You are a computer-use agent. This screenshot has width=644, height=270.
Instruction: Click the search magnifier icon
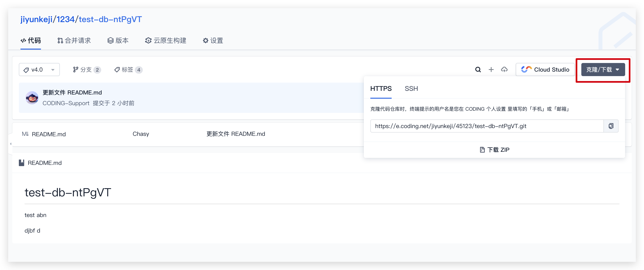pyautogui.click(x=478, y=70)
